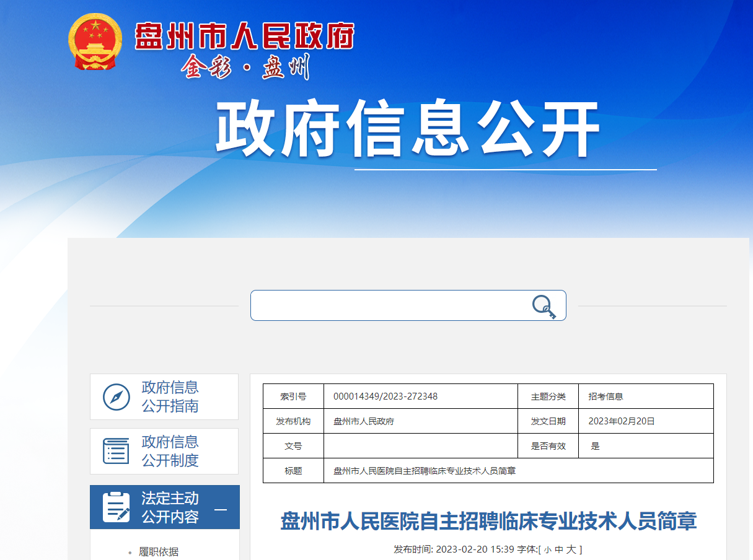Click the 主题分类 label cell
Viewport: 753px width, 560px height.
tap(548, 396)
